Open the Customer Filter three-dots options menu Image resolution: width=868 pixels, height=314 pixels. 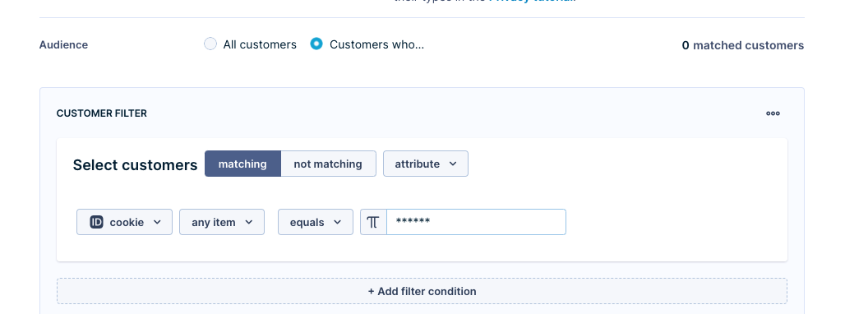pyautogui.click(x=773, y=113)
